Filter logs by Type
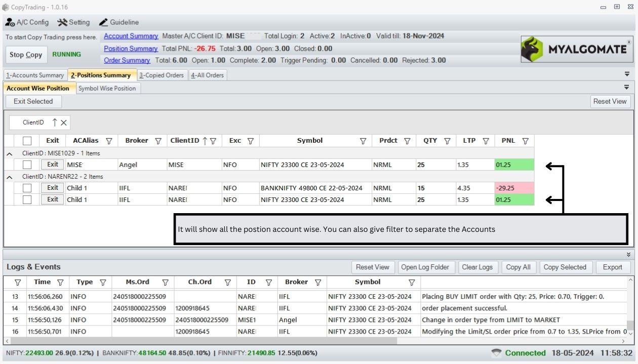 (103, 282)
